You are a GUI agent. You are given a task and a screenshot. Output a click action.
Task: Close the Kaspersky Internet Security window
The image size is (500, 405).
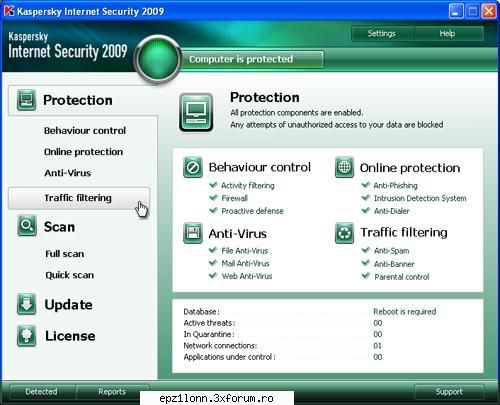tap(489, 11)
